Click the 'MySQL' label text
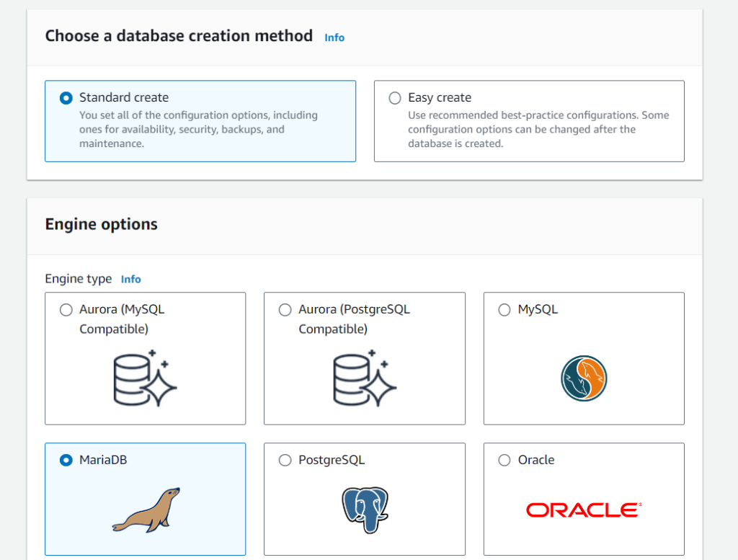The image size is (738, 560). point(538,310)
